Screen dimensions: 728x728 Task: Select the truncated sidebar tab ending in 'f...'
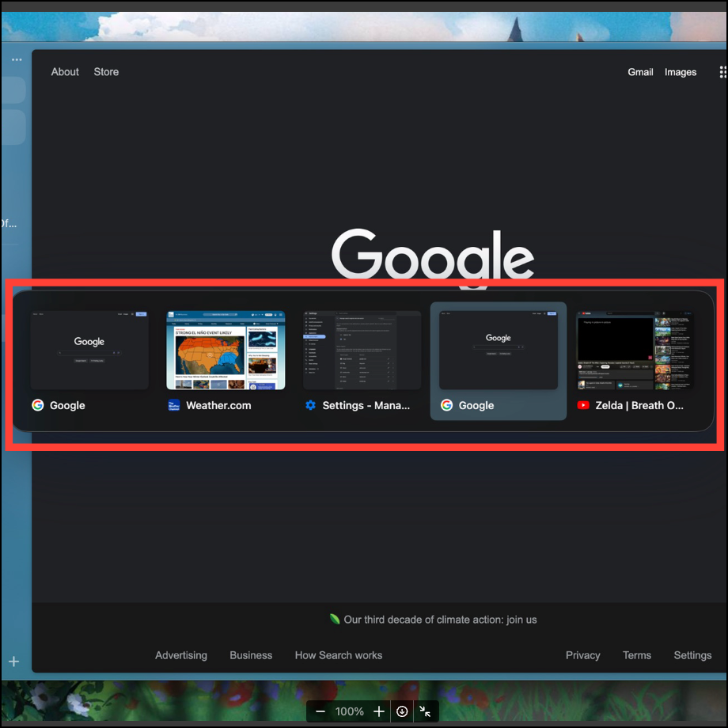(9, 224)
